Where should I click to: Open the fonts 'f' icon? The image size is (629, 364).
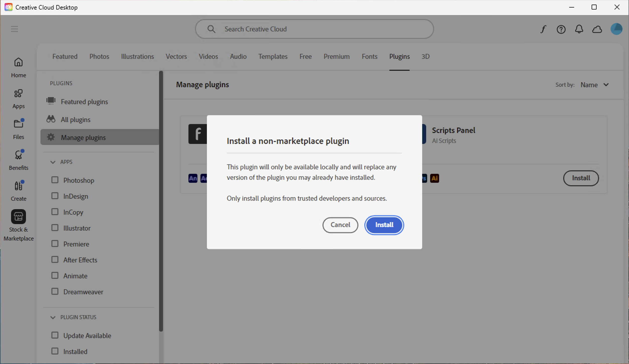click(543, 29)
